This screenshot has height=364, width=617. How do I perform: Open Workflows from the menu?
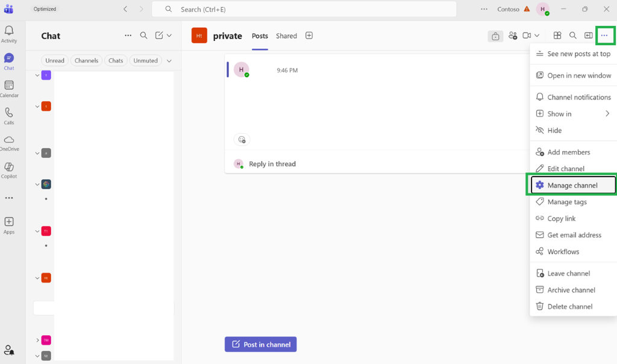coord(574,251)
